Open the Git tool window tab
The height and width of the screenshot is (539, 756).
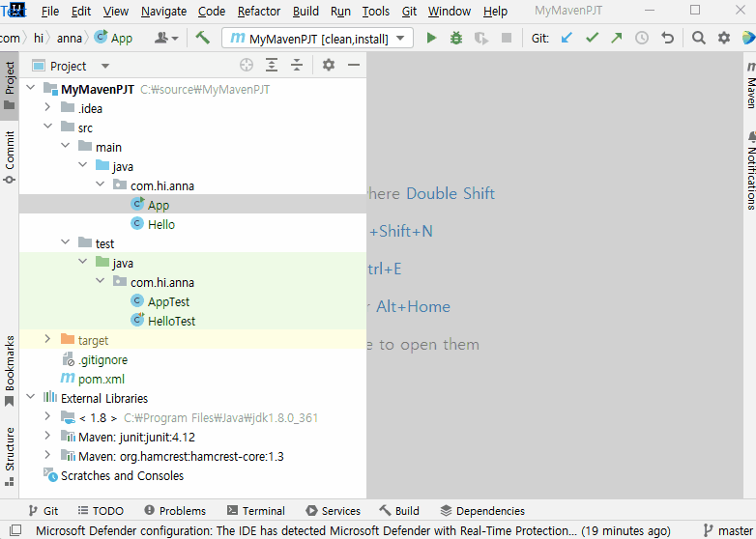coord(43,511)
